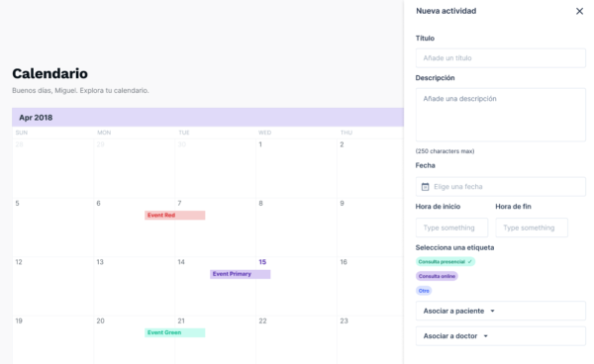Viewport: 594px width, 364px height.
Task: Expand Asociar a doctor dropdown
Action: coord(500,336)
